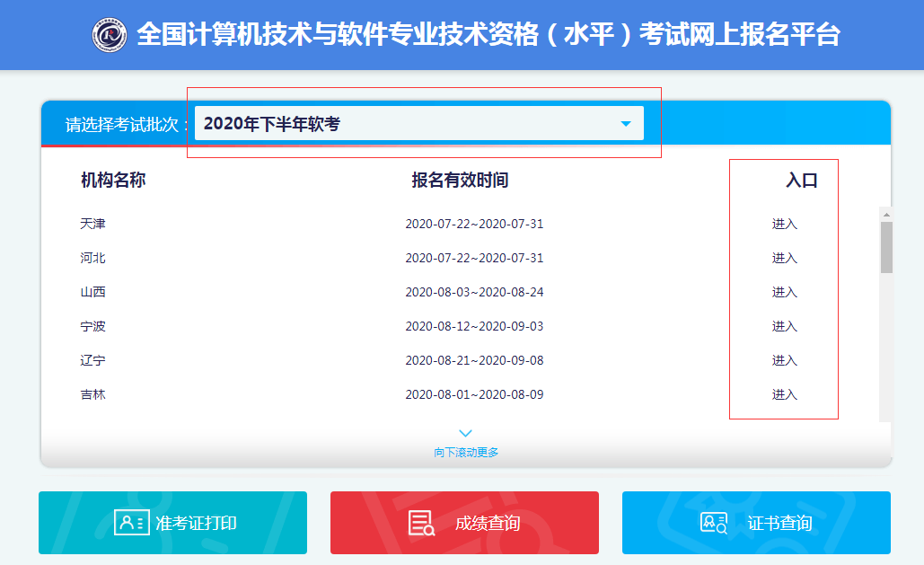Click the scrollbar up arrow
This screenshot has width=924, height=565.
[886, 215]
